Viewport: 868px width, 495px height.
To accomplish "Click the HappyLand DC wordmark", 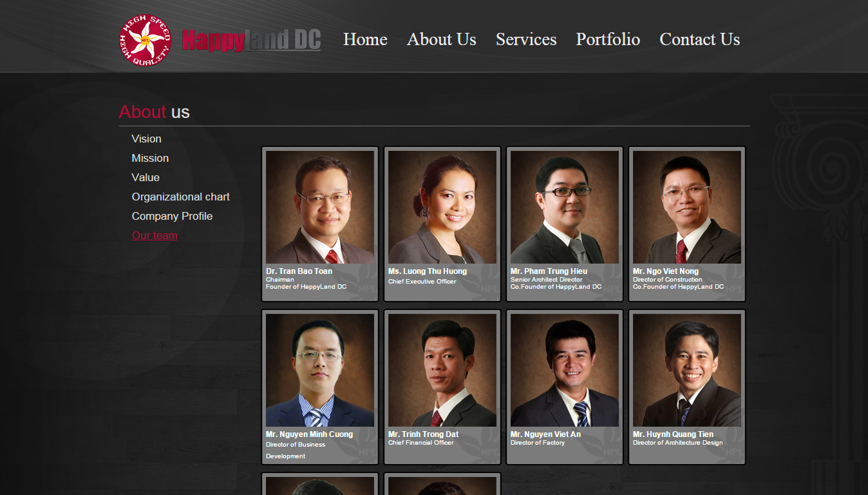I will (251, 40).
